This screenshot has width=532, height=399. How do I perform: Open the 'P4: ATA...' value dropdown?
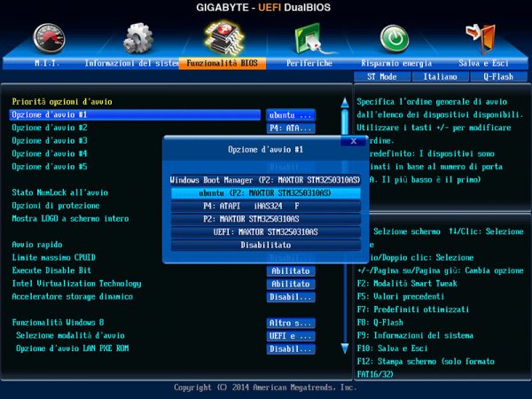coord(291,128)
